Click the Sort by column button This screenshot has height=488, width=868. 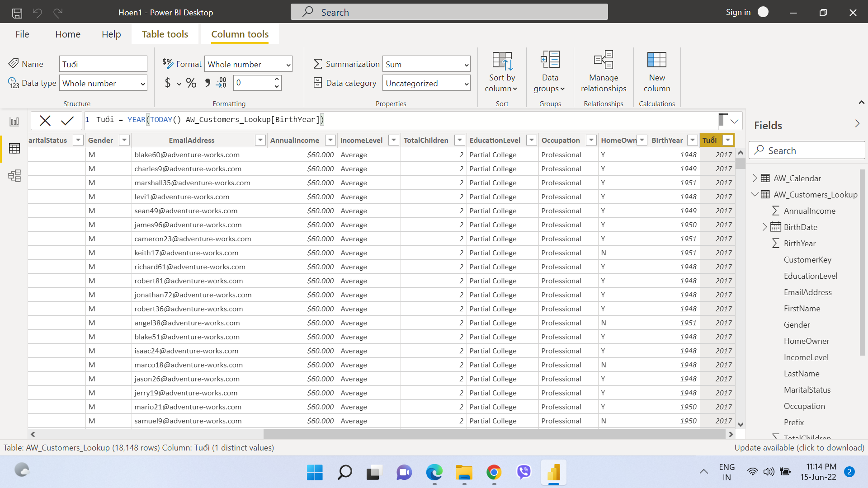[x=502, y=71]
